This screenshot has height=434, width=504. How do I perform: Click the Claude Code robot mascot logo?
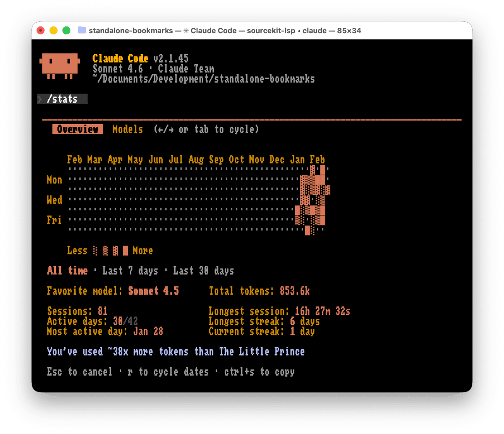coord(59,65)
